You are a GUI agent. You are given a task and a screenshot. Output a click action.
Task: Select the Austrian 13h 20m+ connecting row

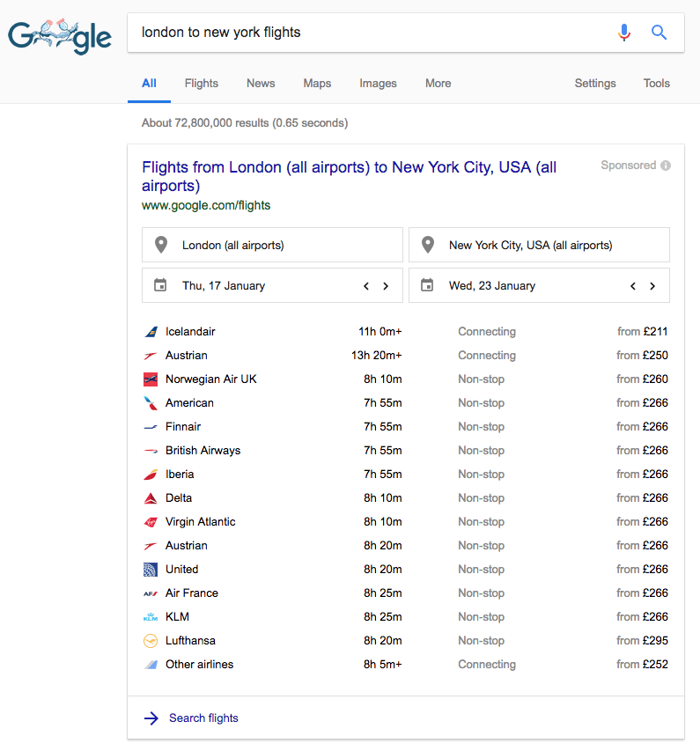click(406, 356)
